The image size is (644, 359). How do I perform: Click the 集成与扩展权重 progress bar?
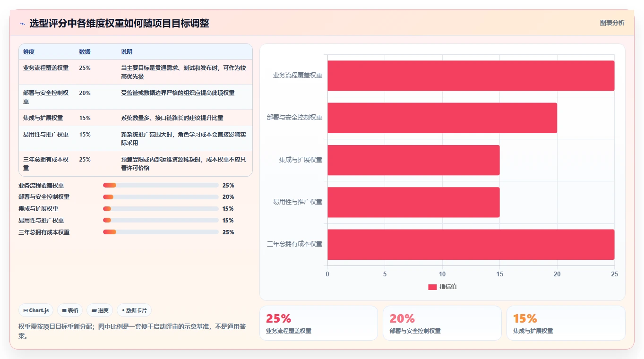coord(161,209)
